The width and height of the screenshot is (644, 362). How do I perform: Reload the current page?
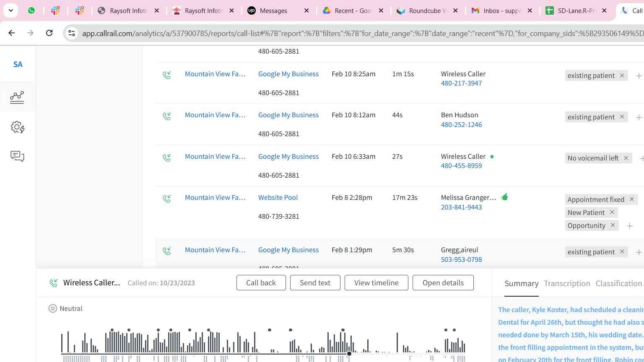[x=49, y=33]
